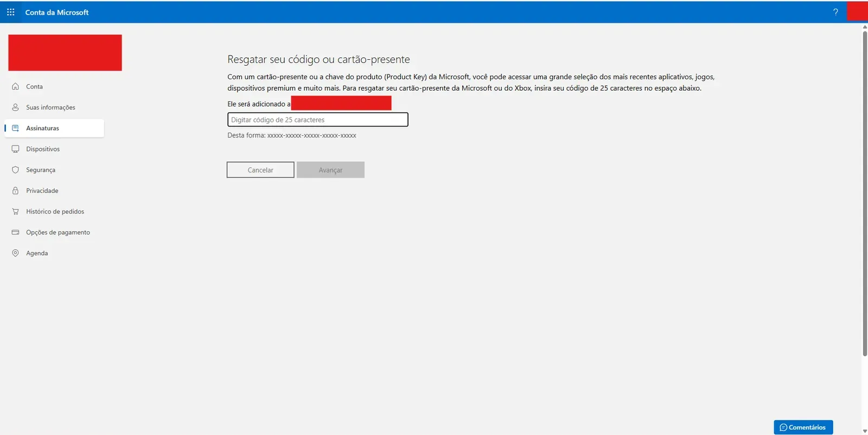
Task: Click the scrollbar down arrow
Action: pos(865,431)
